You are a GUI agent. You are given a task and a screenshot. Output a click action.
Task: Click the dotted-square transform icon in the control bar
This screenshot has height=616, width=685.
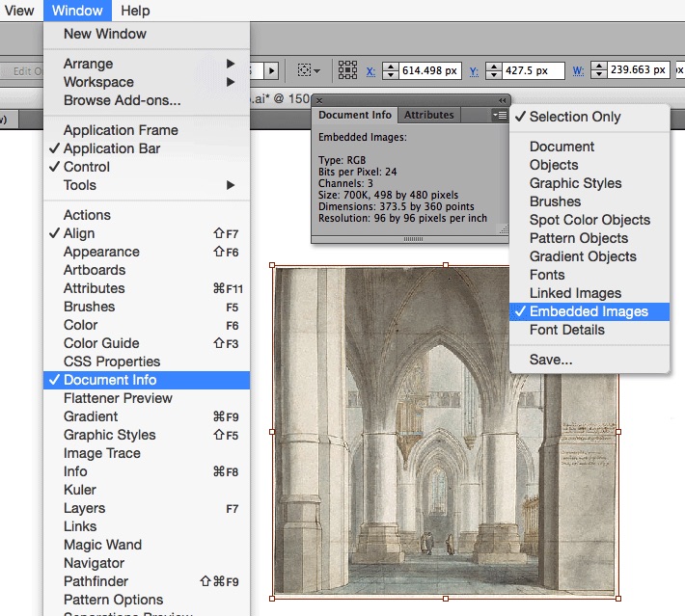point(308,70)
